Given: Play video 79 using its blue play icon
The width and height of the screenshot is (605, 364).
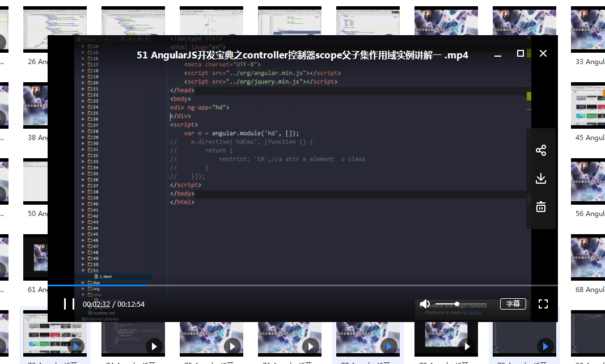Looking at the screenshot, I should coord(545,346).
